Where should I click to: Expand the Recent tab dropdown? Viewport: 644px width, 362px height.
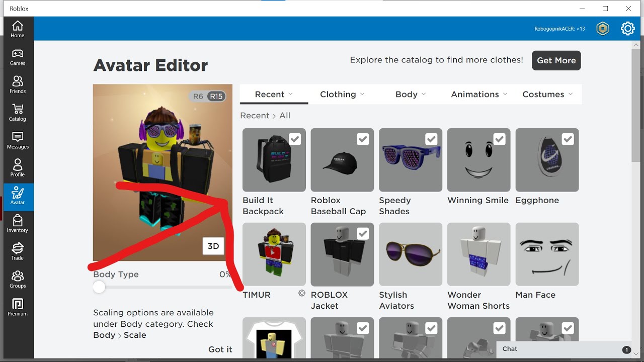pyautogui.click(x=274, y=94)
